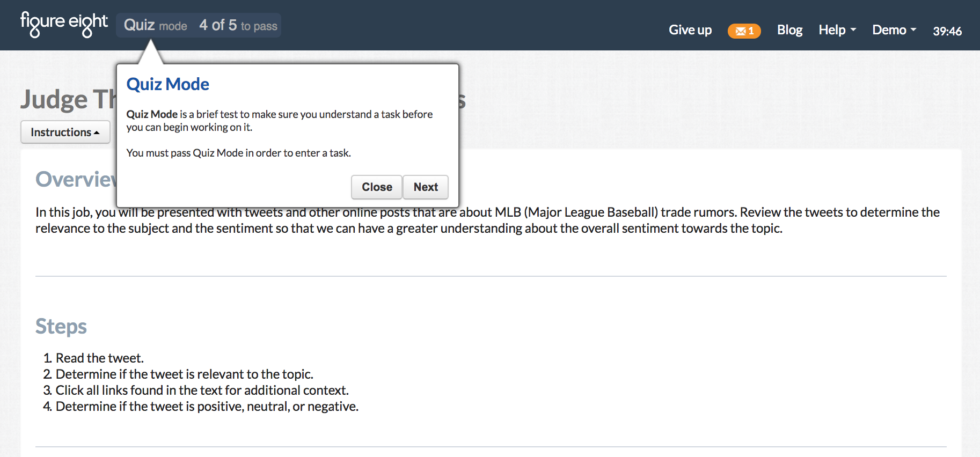
Task: Open the Help dropdown menu
Action: pos(837,30)
